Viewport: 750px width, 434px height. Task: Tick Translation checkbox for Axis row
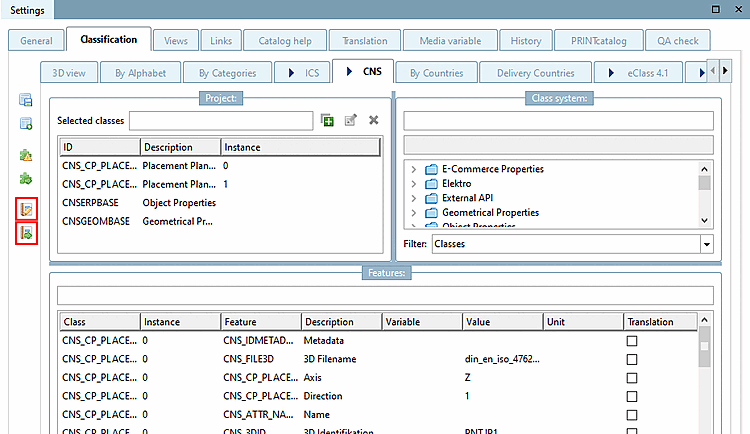632,378
